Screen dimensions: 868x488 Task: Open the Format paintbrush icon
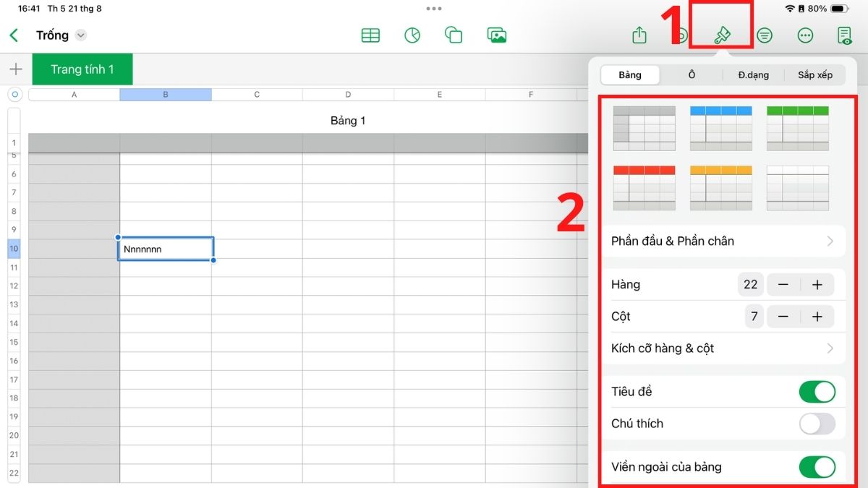[x=721, y=35]
